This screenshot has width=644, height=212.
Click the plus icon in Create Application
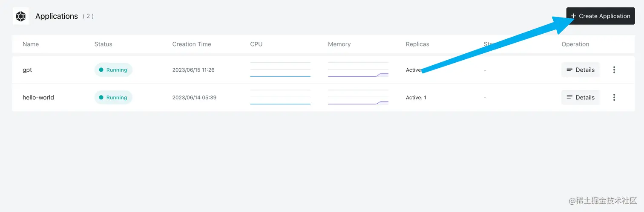(x=573, y=16)
